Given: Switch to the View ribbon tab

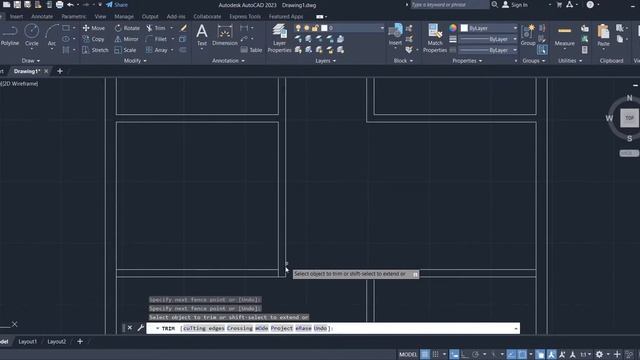Looking at the screenshot, I should 100,16.
